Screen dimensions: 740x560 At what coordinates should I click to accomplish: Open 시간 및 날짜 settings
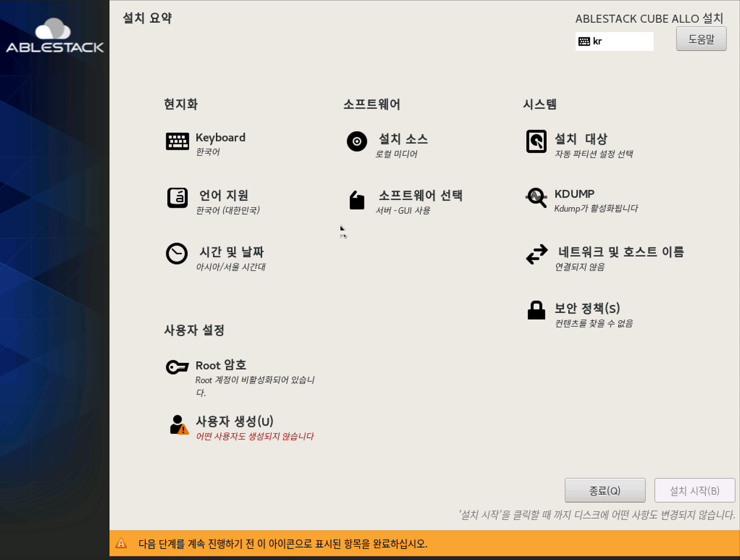pyautogui.click(x=231, y=252)
